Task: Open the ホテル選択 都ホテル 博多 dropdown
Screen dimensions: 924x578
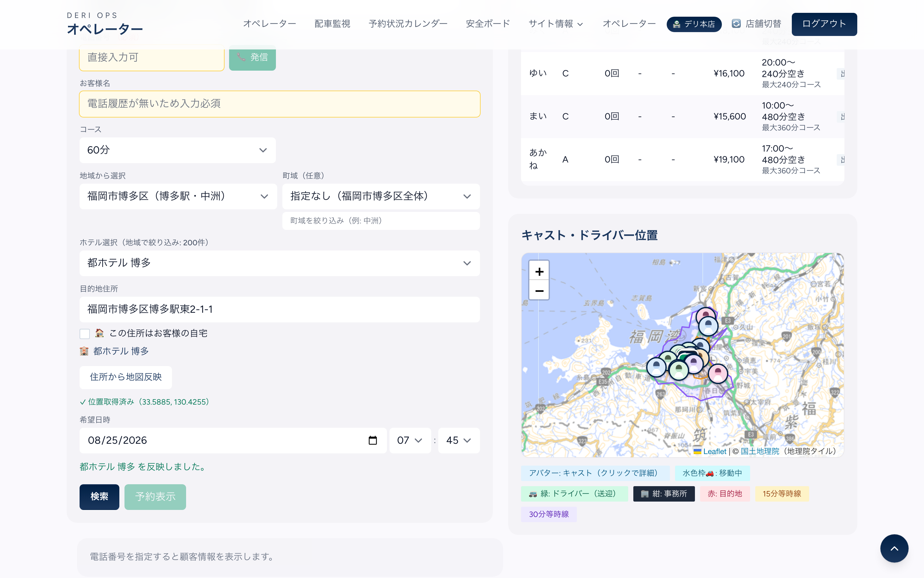Action: (x=279, y=263)
